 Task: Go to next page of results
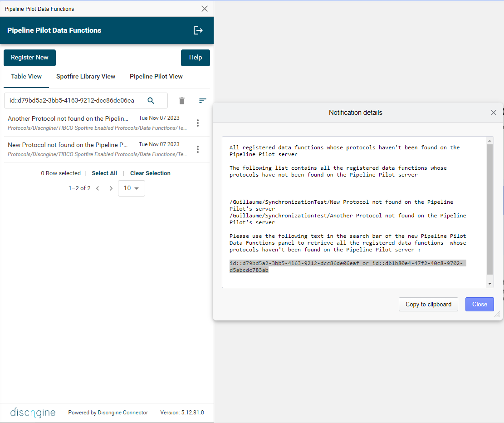coord(111,188)
